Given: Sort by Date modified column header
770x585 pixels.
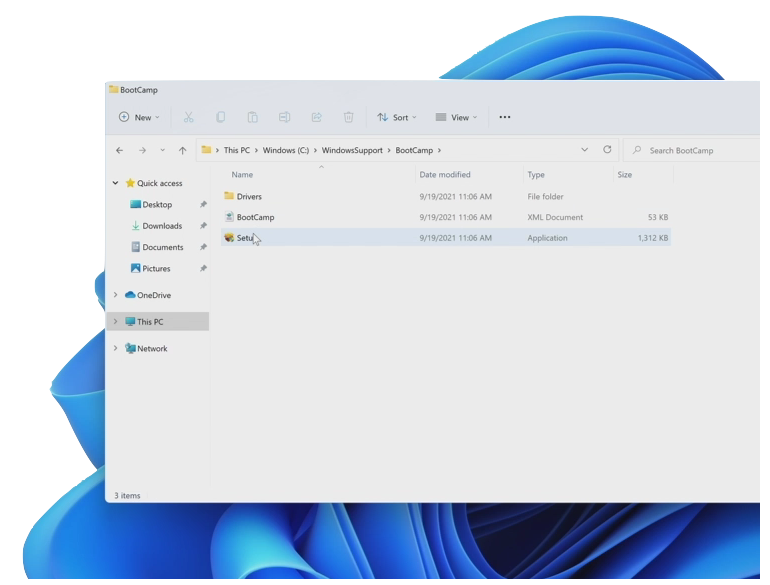Looking at the screenshot, I should pos(445,174).
